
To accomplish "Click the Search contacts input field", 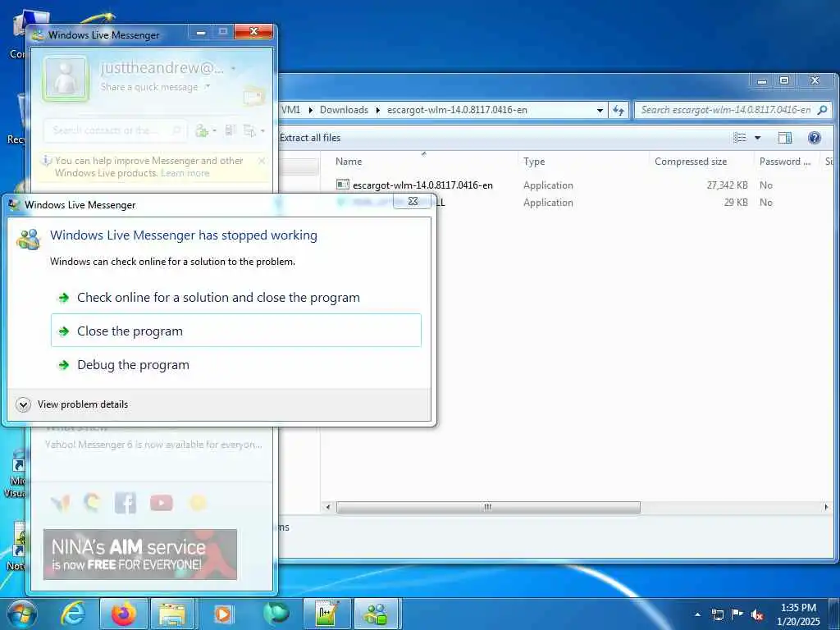I will (x=116, y=130).
